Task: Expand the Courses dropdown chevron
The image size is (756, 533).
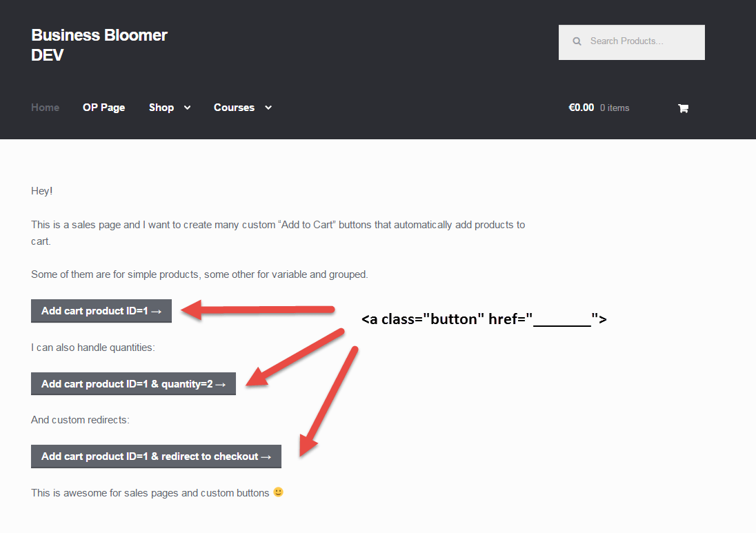Action: point(268,108)
